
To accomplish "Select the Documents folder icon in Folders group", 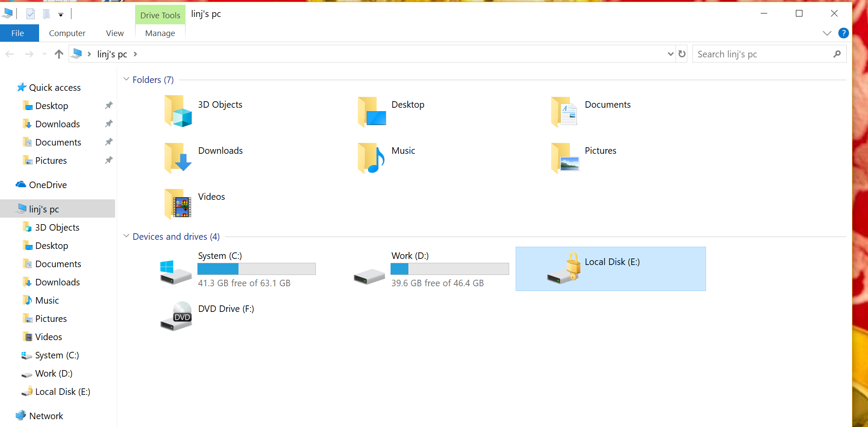I will tap(564, 111).
